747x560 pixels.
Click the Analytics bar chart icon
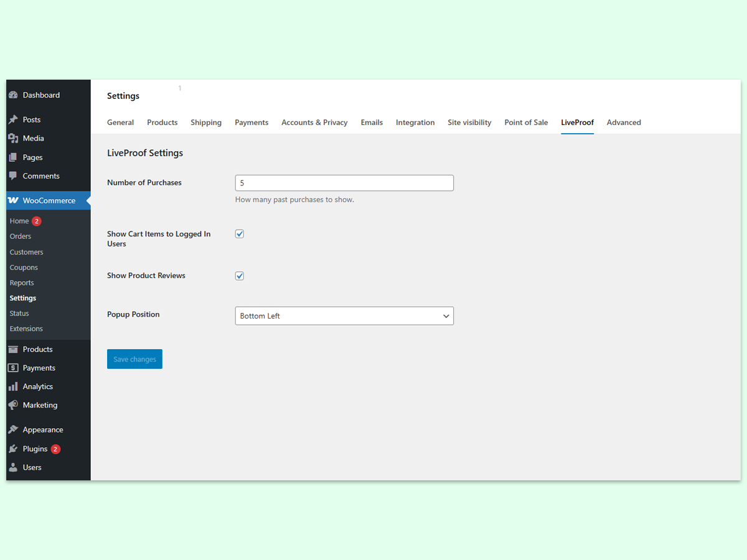[x=13, y=386]
